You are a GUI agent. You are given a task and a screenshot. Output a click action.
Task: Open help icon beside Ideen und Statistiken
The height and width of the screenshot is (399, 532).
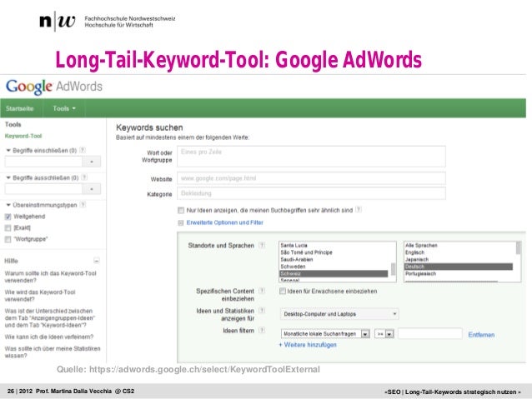262,311
